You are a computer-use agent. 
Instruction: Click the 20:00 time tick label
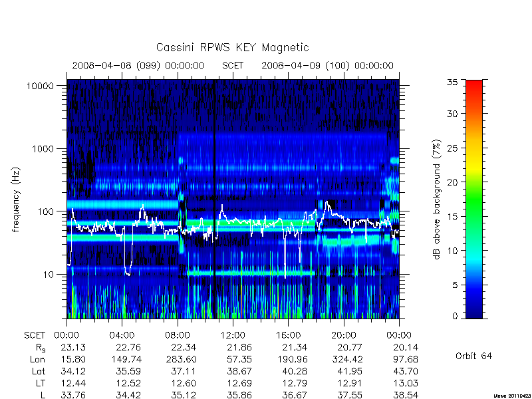[344, 336]
